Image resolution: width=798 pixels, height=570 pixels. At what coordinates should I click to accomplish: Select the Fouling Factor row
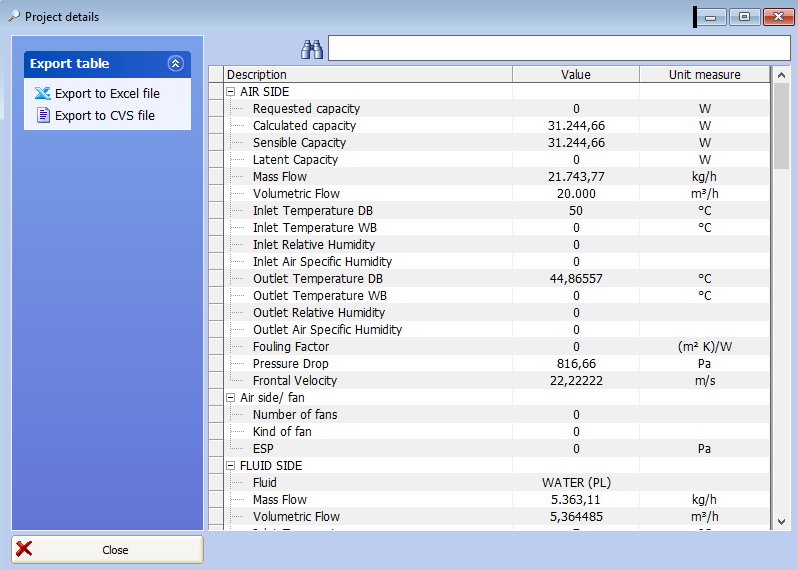pos(496,347)
